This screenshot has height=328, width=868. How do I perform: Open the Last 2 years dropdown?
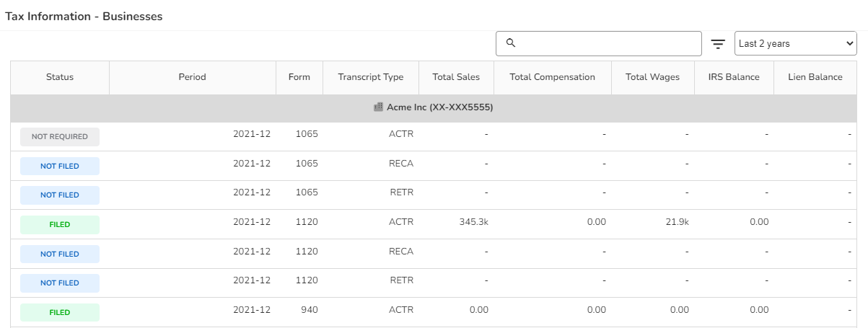pos(795,44)
